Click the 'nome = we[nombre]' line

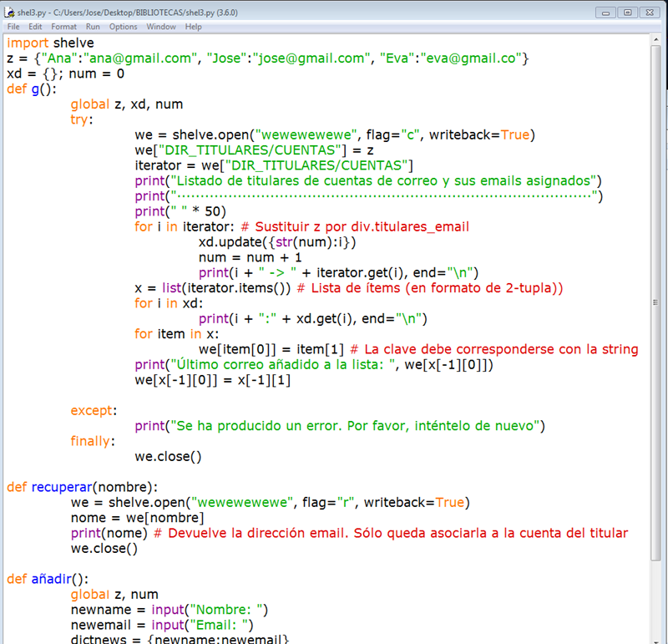[x=138, y=518]
